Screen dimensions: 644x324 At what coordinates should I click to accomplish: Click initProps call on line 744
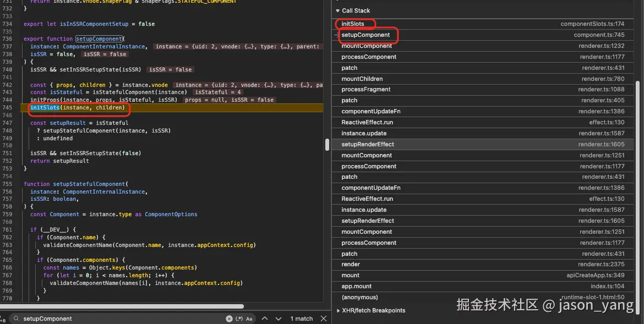tap(45, 100)
